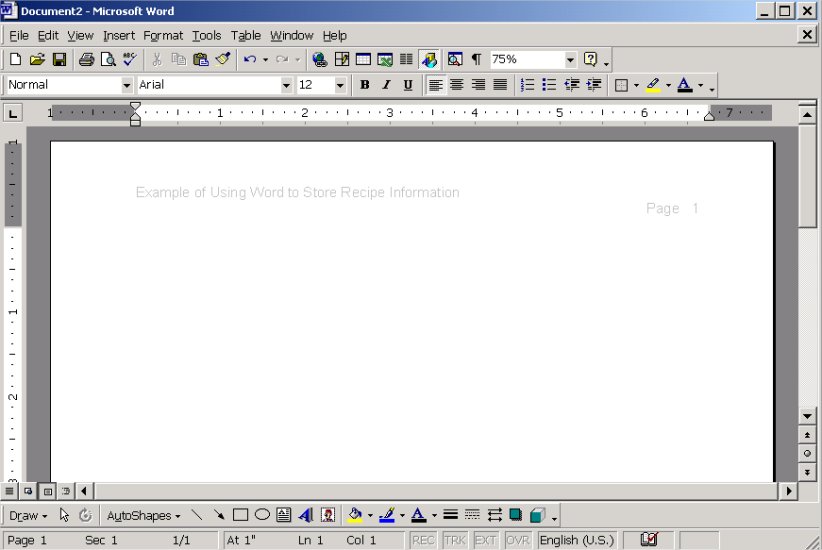The width and height of the screenshot is (822, 550).
Task: Toggle Bold formatting
Action: (x=365, y=85)
